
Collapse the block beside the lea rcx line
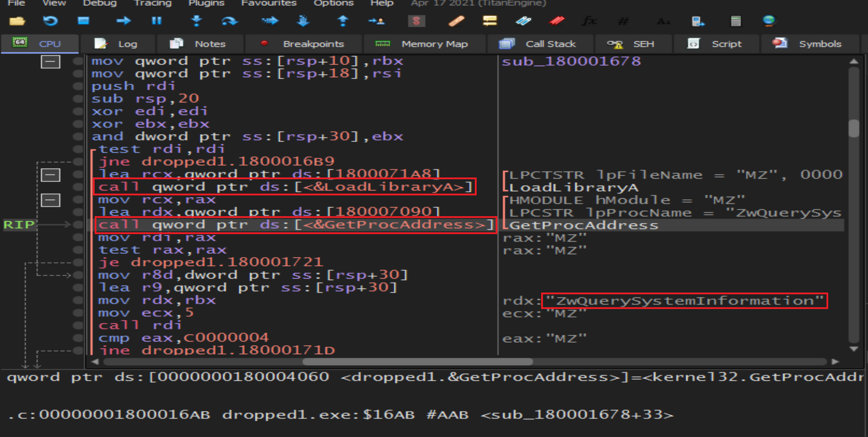tap(50, 175)
